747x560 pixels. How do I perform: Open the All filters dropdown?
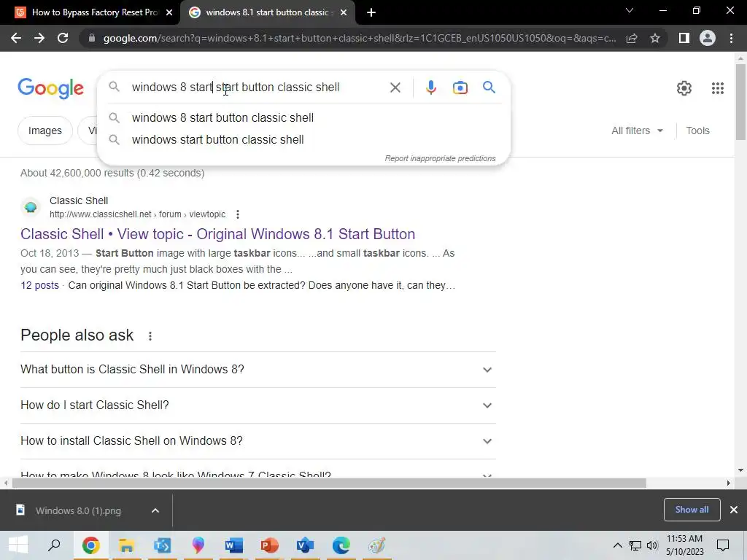[x=637, y=131]
